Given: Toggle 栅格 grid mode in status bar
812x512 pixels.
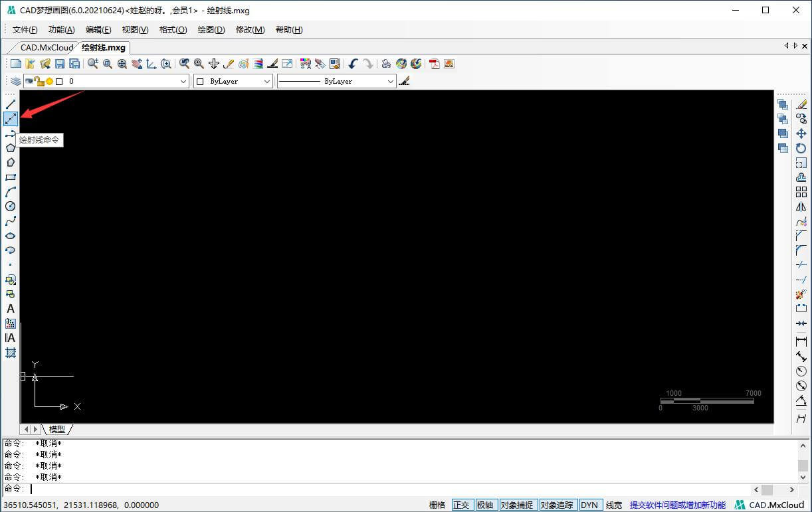Looking at the screenshot, I should 437,505.
